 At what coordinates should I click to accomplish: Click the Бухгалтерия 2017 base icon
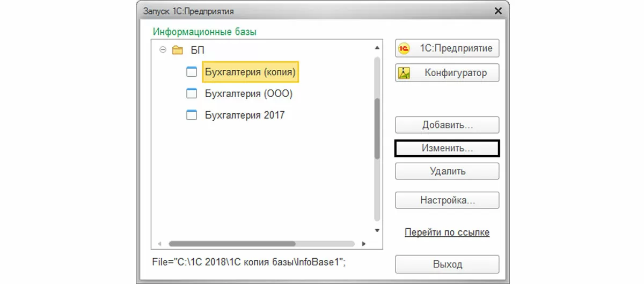(x=192, y=115)
